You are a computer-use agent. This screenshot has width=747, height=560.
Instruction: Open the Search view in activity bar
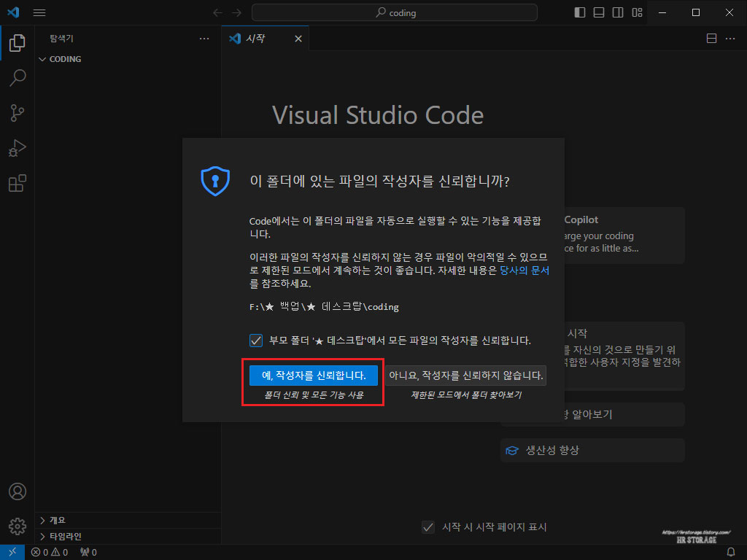pos(18,77)
